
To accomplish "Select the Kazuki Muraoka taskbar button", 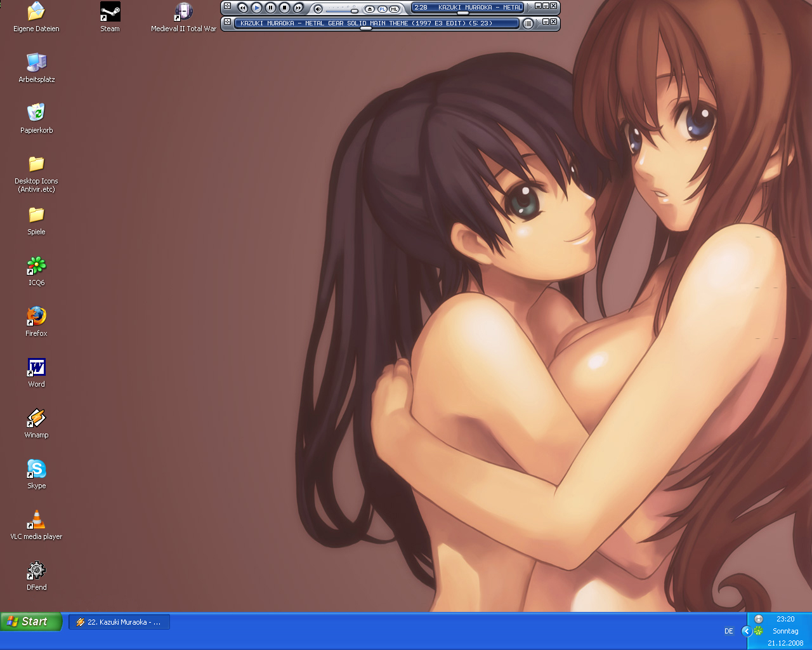I will (119, 622).
